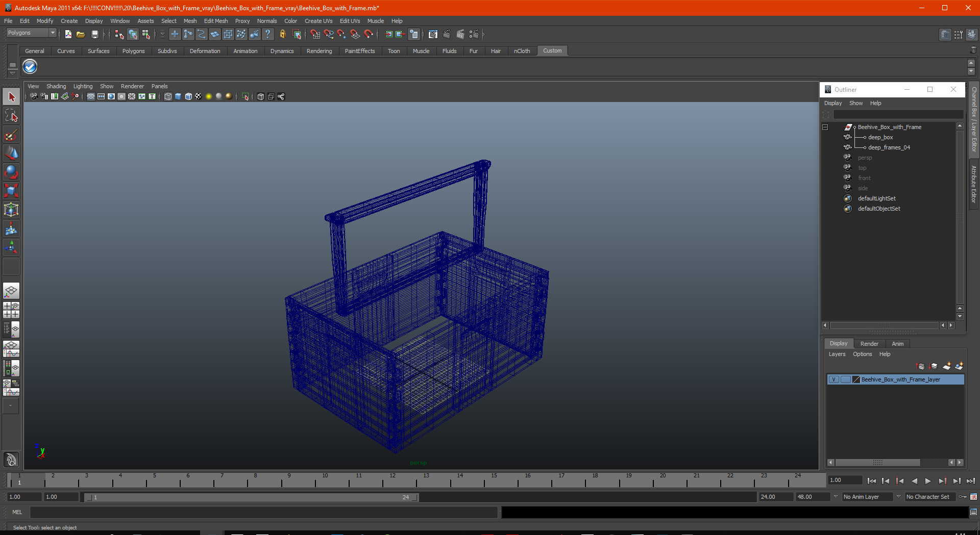
Task: Enable select by component type mode
Action: point(146,34)
